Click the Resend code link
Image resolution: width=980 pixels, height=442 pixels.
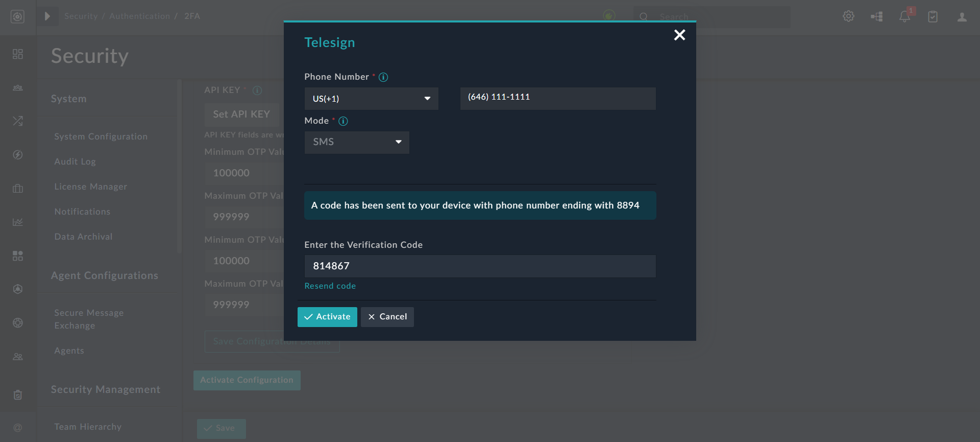pyautogui.click(x=330, y=286)
